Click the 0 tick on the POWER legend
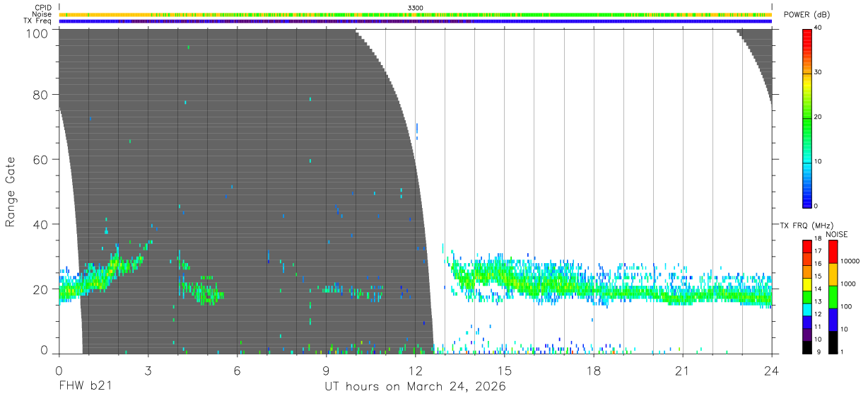 816,206
